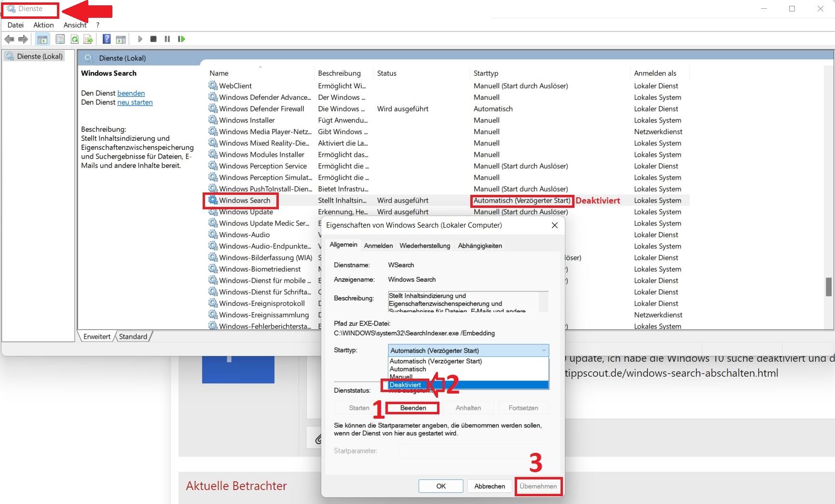Screen dimensions: 835x504
Task: Open the blue Help question mark icon
Action: tap(107, 39)
